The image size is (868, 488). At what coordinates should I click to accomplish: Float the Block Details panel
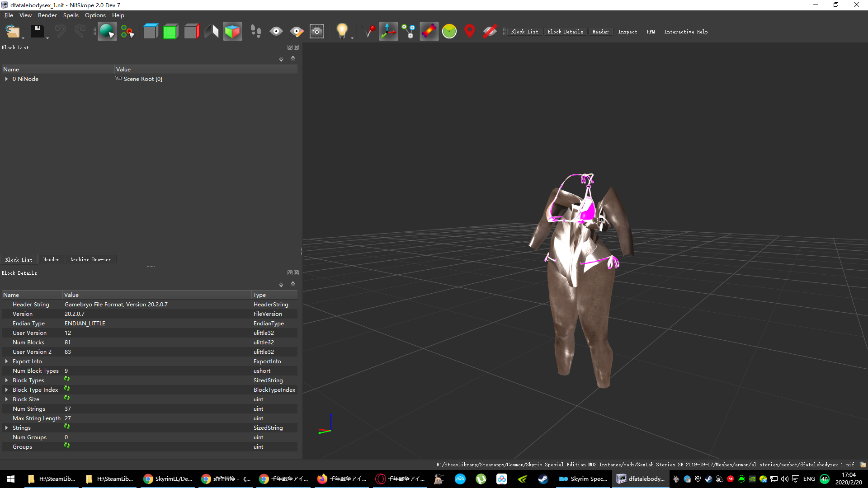pyautogui.click(x=290, y=272)
